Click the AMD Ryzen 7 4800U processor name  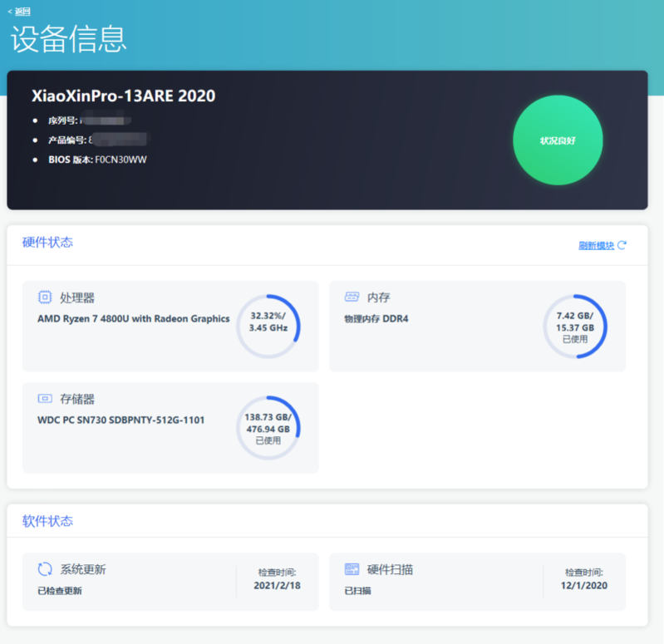coord(134,318)
